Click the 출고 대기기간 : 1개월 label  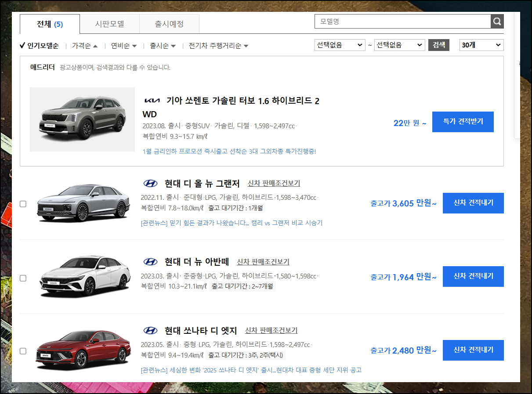[x=236, y=208]
